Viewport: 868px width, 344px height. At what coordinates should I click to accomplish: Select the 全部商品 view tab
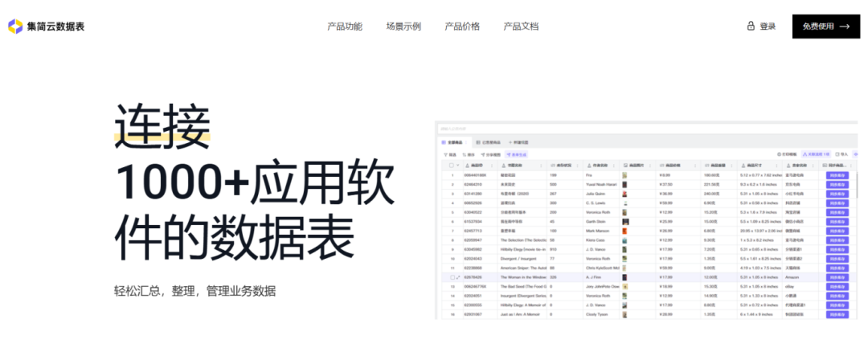452,142
